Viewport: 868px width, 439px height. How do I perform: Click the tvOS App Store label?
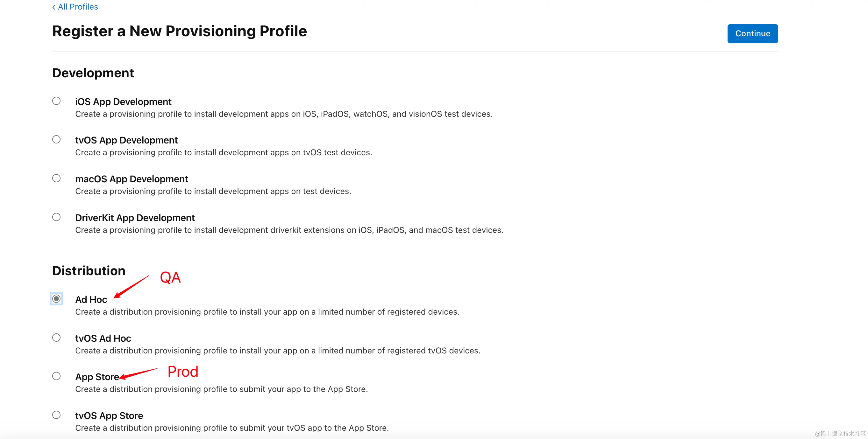(109, 415)
